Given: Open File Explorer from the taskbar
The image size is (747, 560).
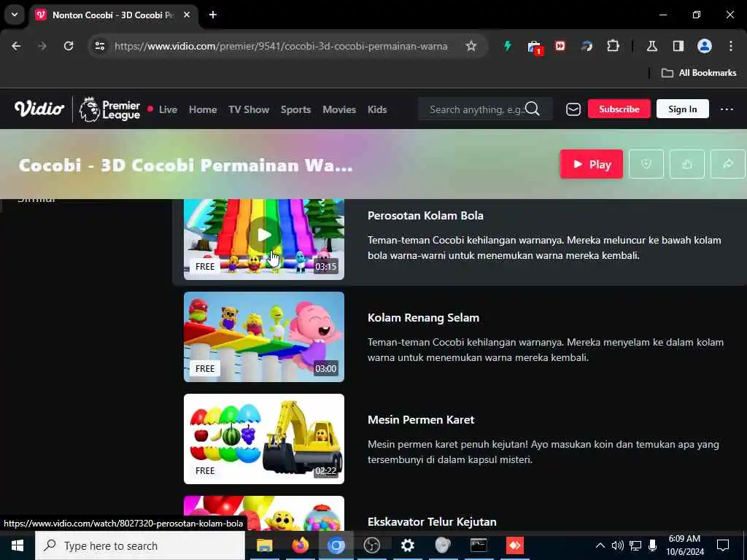Looking at the screenshot, I should (264, 545).
